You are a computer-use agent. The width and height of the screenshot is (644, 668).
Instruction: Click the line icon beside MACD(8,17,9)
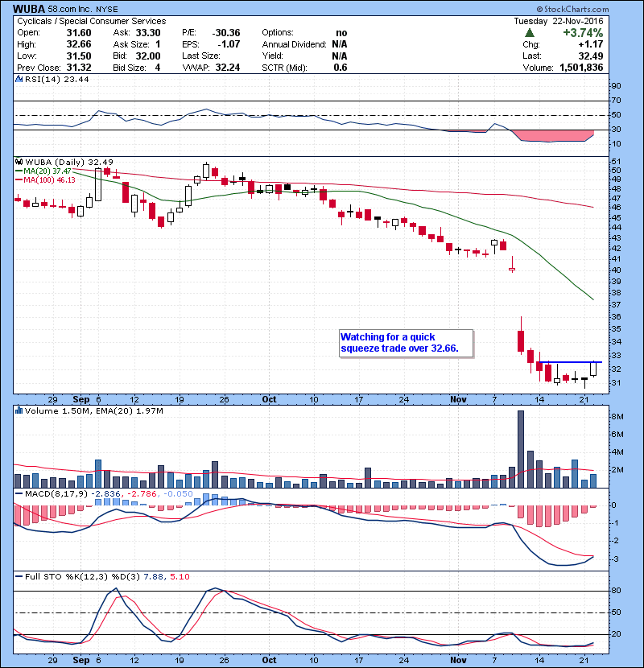[18, 495]
